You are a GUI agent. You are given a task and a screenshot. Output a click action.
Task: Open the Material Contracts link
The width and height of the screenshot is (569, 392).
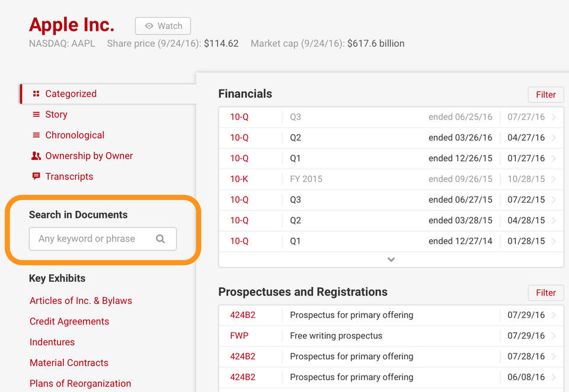click(x=69, y=363)
